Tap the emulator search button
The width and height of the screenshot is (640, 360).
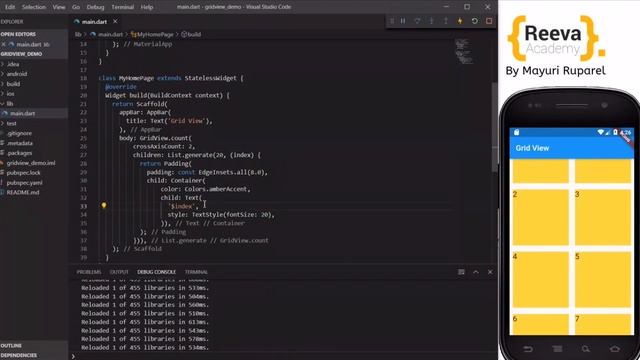(x=586, y=349)
